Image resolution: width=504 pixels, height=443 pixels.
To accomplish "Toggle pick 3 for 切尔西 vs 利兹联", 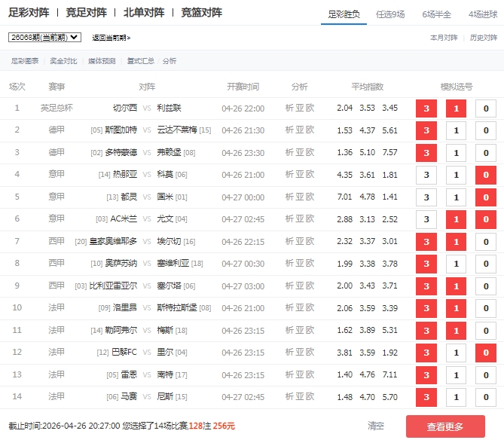I will [426, 108].
